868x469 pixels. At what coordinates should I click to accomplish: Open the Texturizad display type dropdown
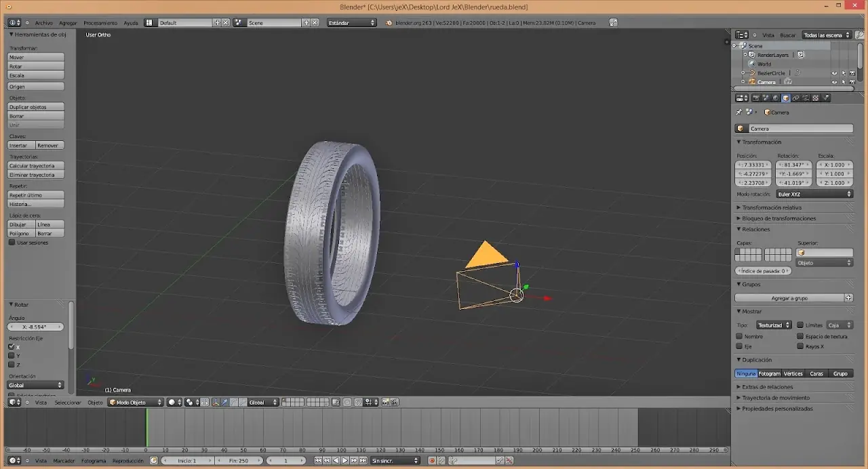[773, 325]
